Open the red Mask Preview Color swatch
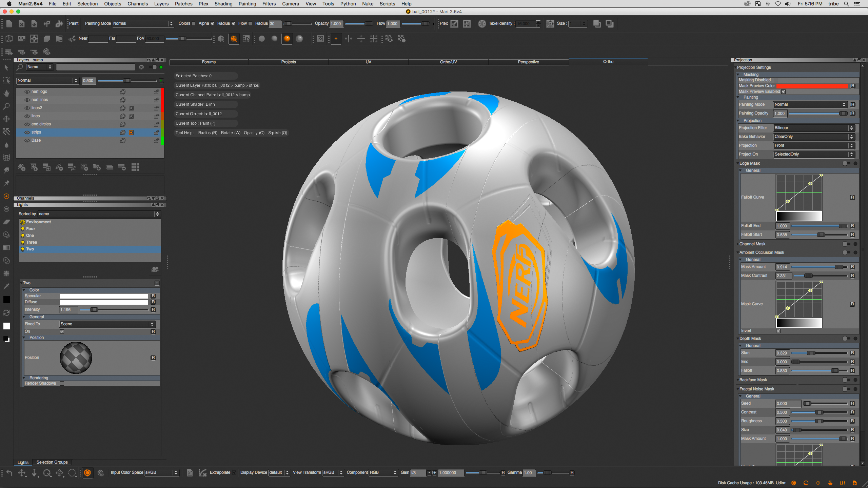The image size is (868, 488). pos(812,86)
